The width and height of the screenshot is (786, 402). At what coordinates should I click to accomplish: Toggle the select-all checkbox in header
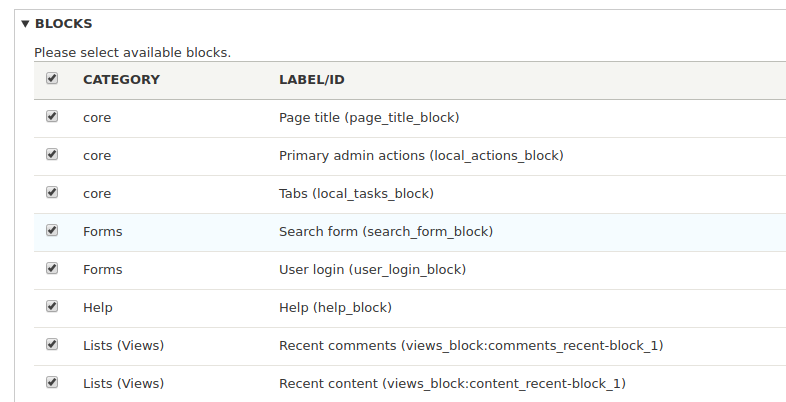[52, 78]
